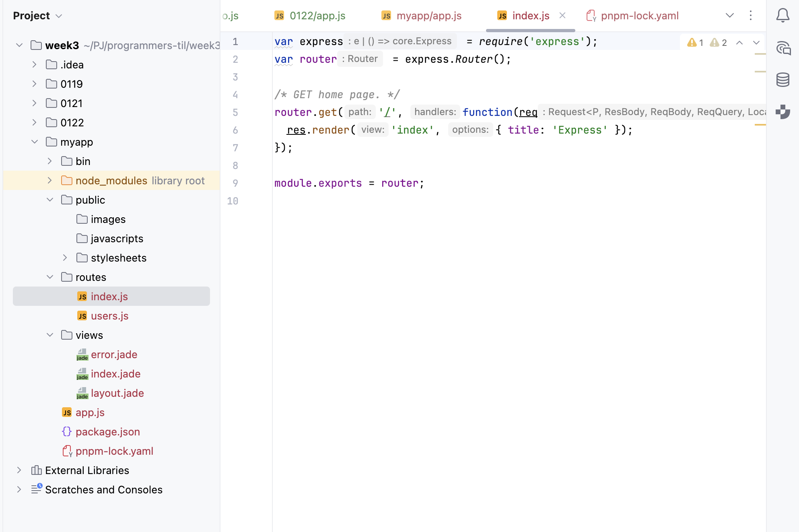Open the Database tool window icon

click(783, 80)
